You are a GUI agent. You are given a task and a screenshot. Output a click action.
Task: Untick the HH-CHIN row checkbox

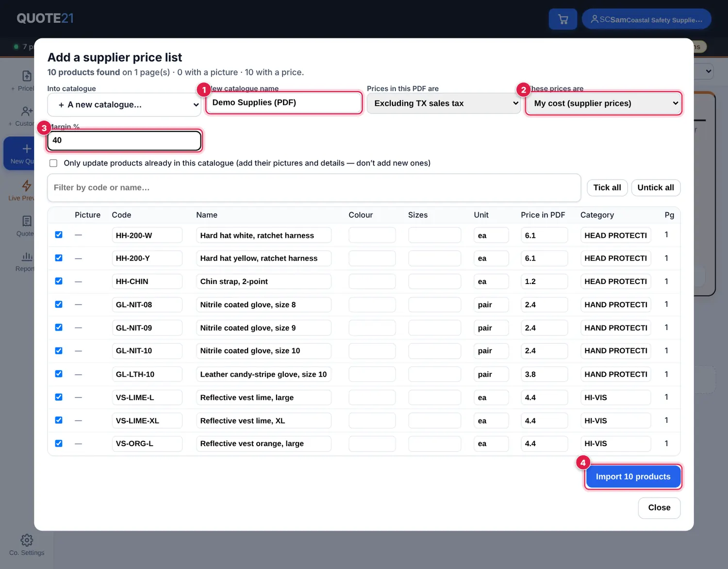click(x=59, y=281)
